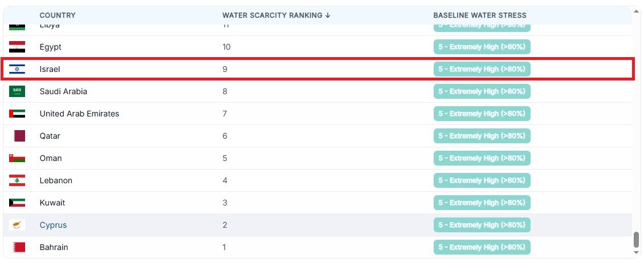Click Israel's Extremely High stress badge
This screenshot has width=644, height=274.
coord(482,69)
